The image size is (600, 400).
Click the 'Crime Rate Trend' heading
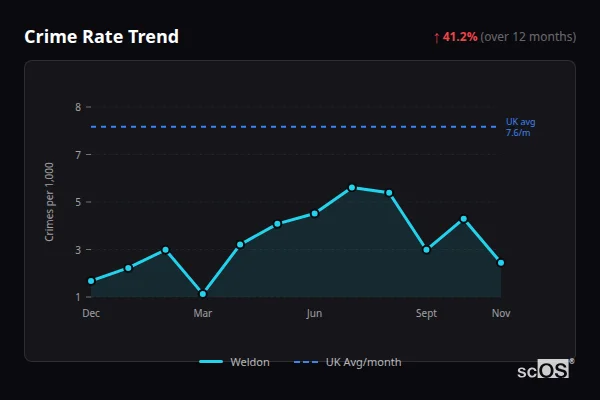pos(101,37)
